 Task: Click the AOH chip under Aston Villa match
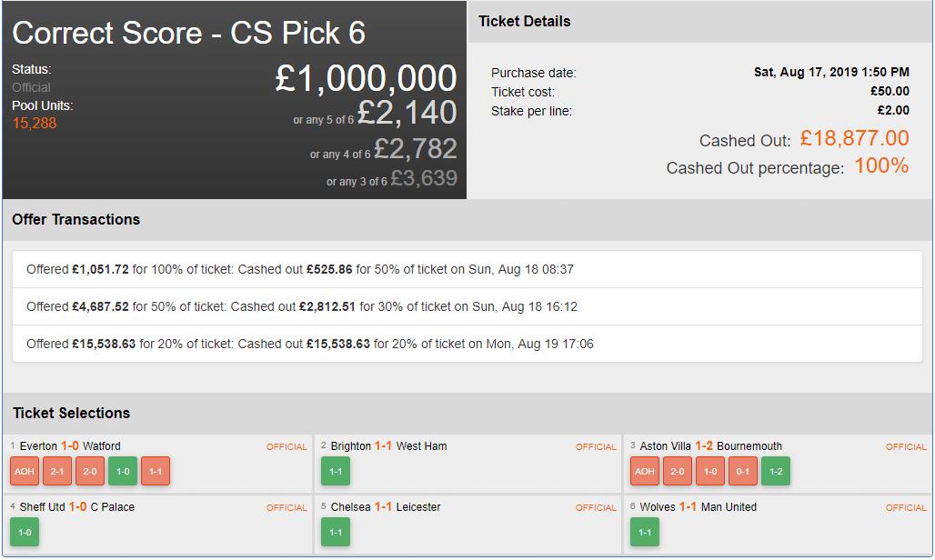[645, 471]
